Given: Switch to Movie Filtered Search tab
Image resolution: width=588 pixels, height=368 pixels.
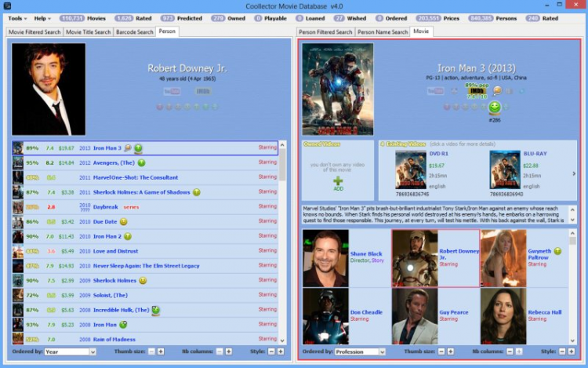Looking at the screenshot, I should click(x=34, y=32).
